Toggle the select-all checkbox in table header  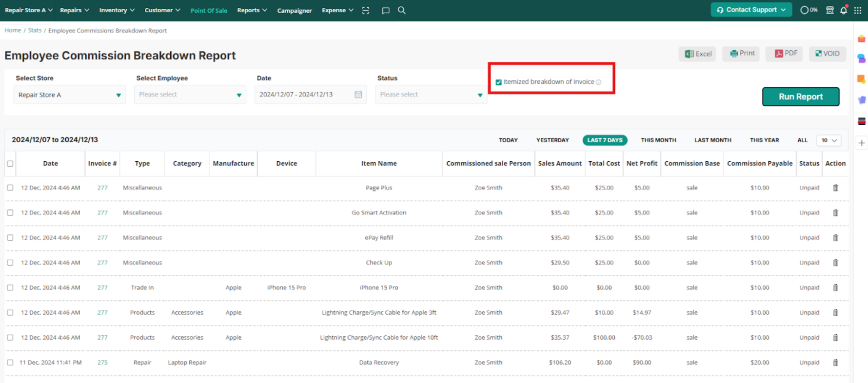pyautogui.click(x=10, y=164)
